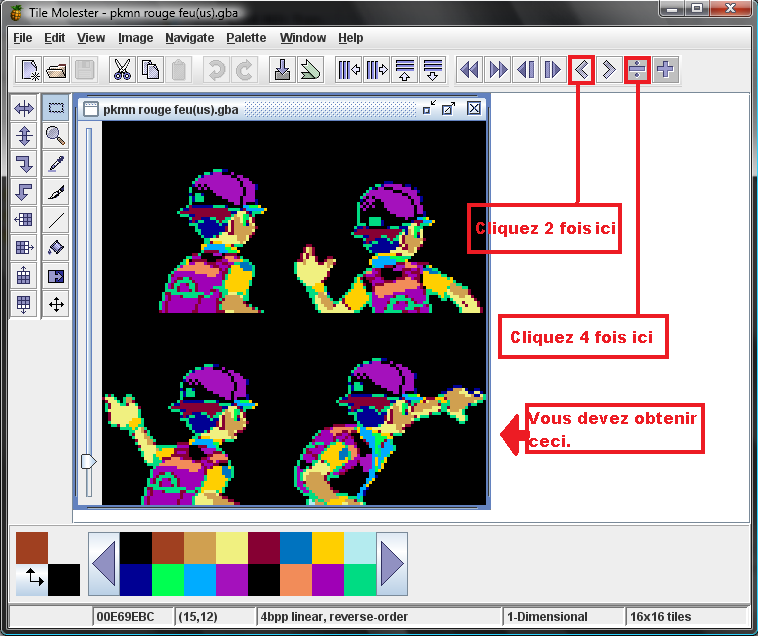Open the File menu
This screenshot has width=758, height=636.
click(x=23, y=38)
